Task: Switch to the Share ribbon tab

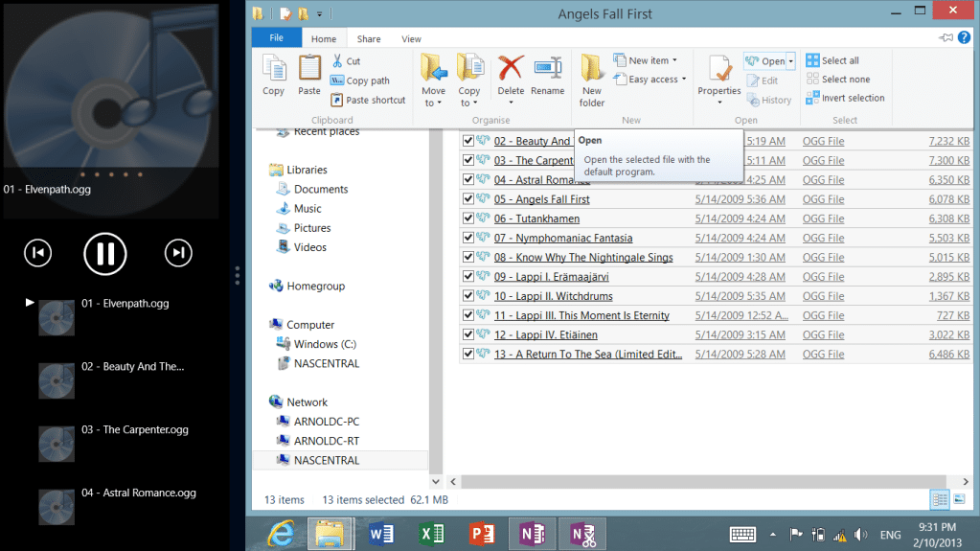Action: pyautogui.click(x=369, y=38)
